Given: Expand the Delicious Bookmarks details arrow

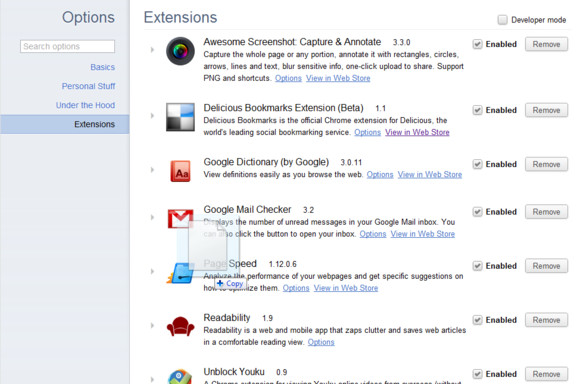Looking at the screenshot, I should 152,115.
